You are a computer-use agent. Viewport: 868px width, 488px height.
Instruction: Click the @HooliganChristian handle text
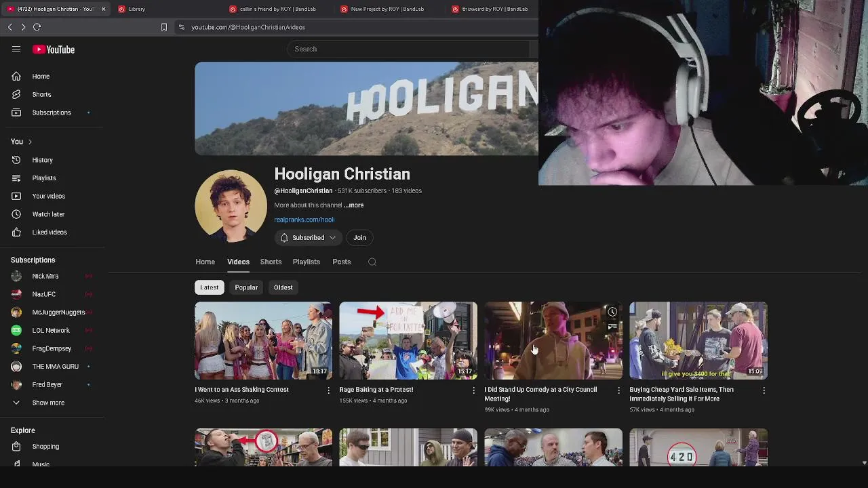pyautogui.click(x=303, y=191)
